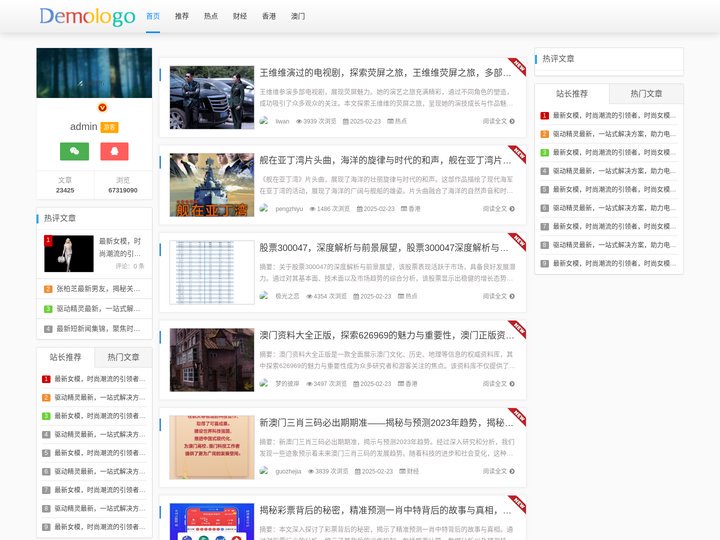Open 揭秘彩票背后的秘密 article title
This screenshot has width=720, height=540.
click(x=385, y=510)
